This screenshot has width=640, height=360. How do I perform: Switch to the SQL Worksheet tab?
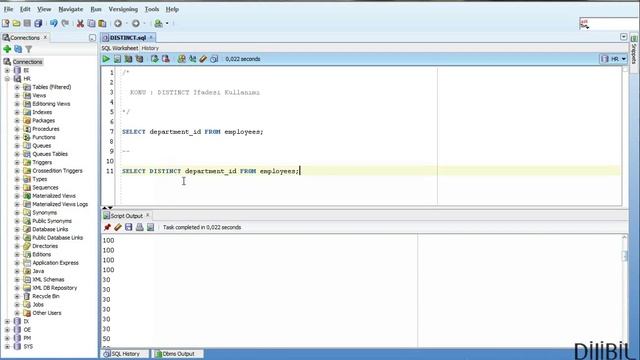tap(120, 48)
